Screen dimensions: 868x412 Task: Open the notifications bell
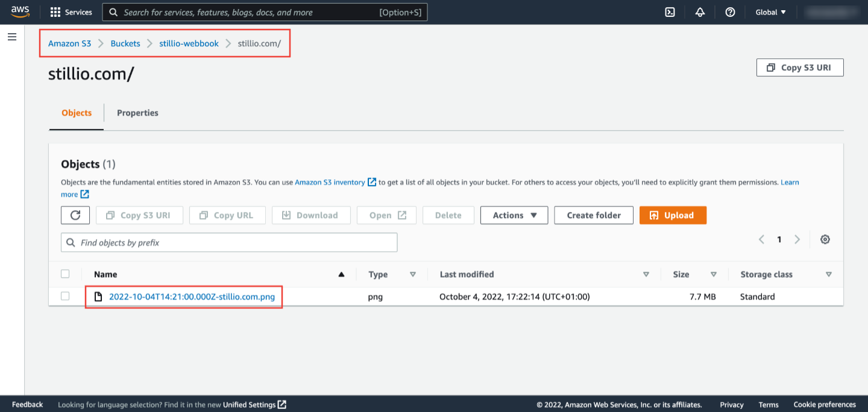700,12
